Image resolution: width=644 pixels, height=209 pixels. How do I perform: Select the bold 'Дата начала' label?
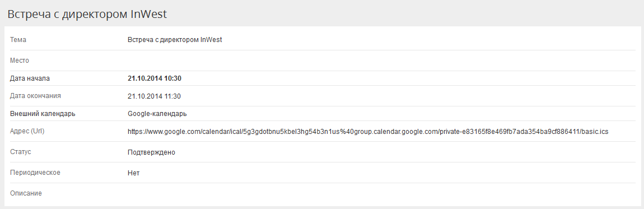point(30,78)
